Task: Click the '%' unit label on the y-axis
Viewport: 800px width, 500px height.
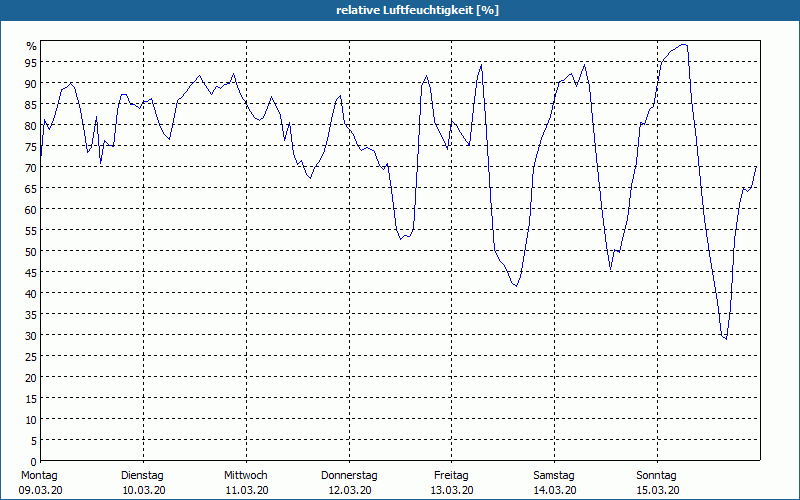Action: (x=32, y=46)
